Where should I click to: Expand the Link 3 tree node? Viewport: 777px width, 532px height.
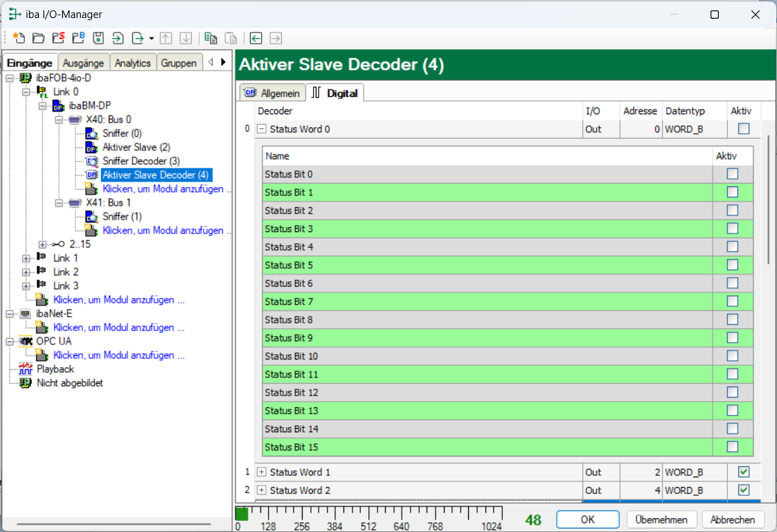(26, 287)
